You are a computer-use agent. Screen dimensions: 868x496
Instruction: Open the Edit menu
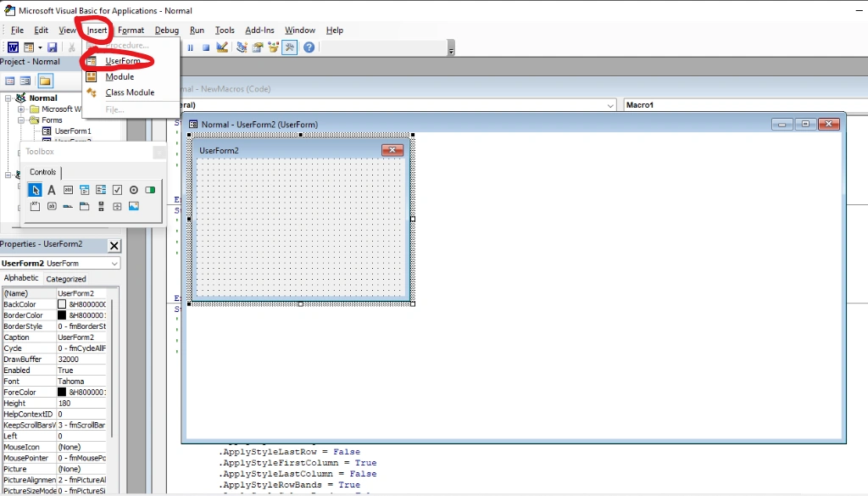41,30
